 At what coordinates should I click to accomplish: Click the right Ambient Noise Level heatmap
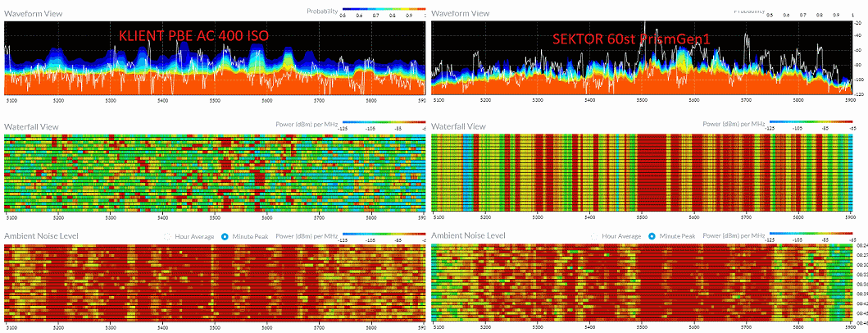(642, 282)
